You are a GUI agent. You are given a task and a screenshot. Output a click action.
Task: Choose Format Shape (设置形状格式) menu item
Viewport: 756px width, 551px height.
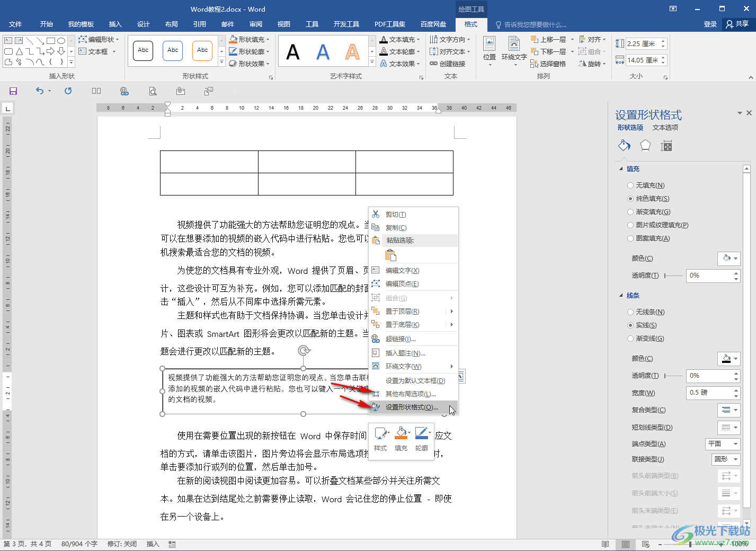tap(414, 407)
